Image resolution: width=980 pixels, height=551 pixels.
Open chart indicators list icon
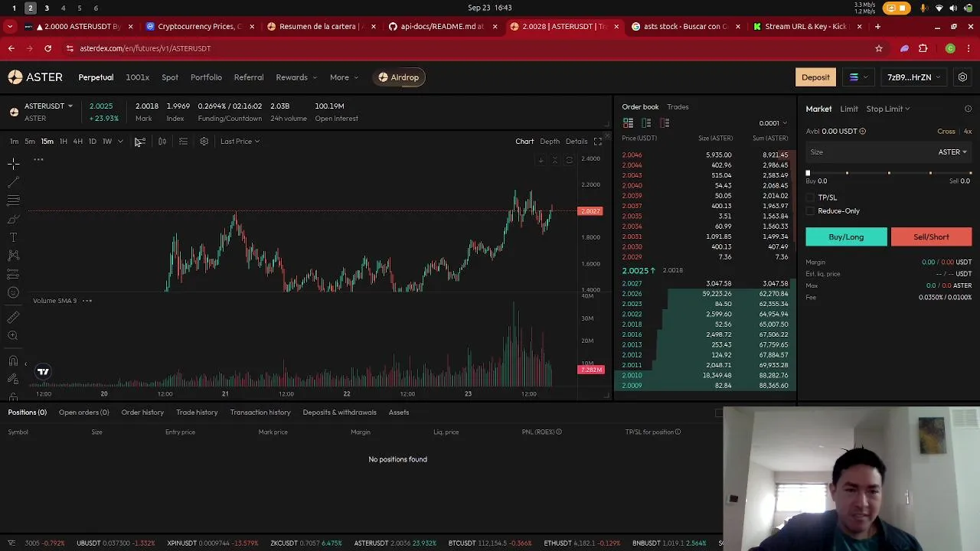point(183,142)
